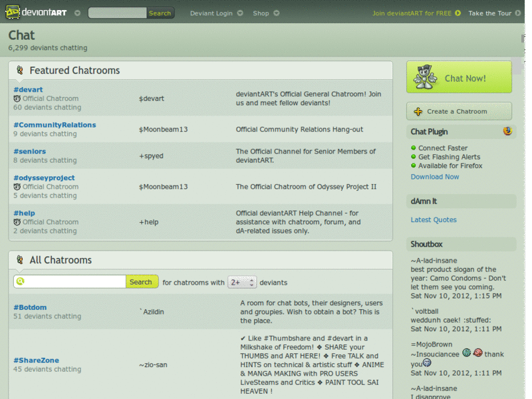Click =MojoBrown shoutbox username
Screen dimensions: 532x399
point(431,344)
